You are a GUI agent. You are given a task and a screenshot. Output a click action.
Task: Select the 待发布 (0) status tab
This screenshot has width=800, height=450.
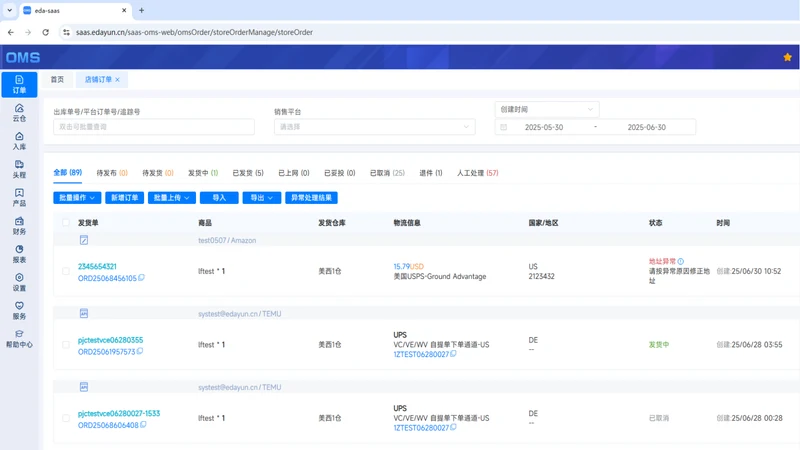pyautogui.click(x=112, y=173)
